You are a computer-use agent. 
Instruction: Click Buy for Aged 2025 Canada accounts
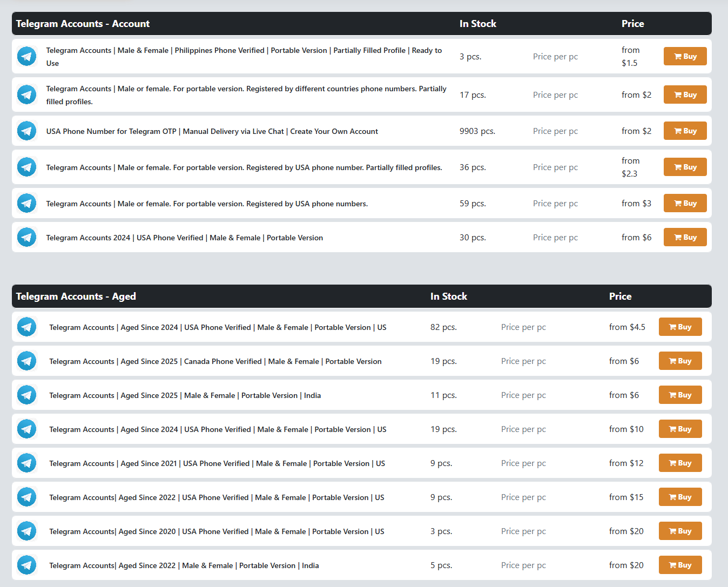(680, 361)
